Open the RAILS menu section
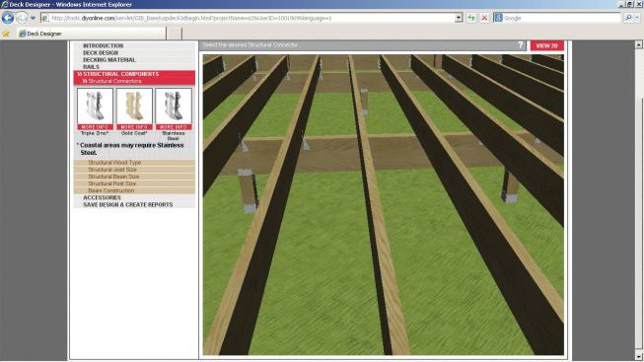The width and height of the screenshot is (644, 362). coord(91,66)
